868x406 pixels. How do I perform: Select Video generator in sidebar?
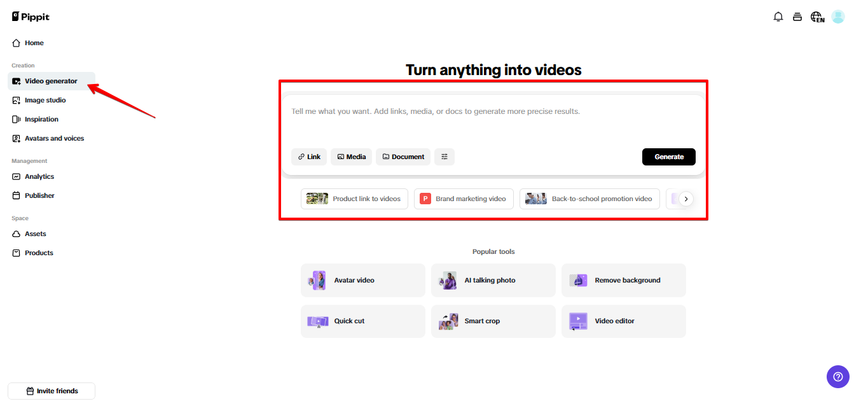pyautogui.click(x=52, y=81)
